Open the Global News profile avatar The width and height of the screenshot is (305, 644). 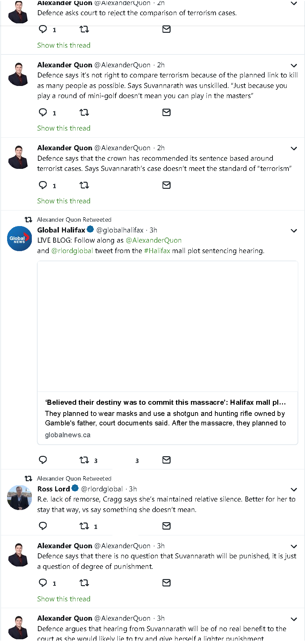[x=19, y=239]
